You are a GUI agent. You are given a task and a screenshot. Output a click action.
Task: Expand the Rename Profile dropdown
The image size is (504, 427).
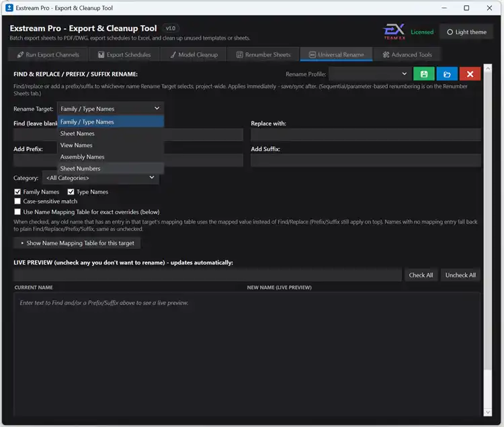pos(369,74)
